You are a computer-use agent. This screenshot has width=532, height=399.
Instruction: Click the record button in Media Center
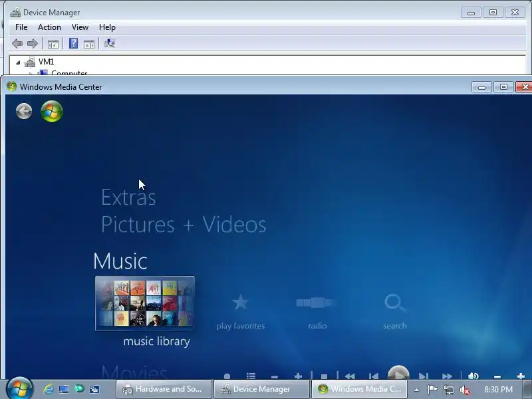click(227, 376)
